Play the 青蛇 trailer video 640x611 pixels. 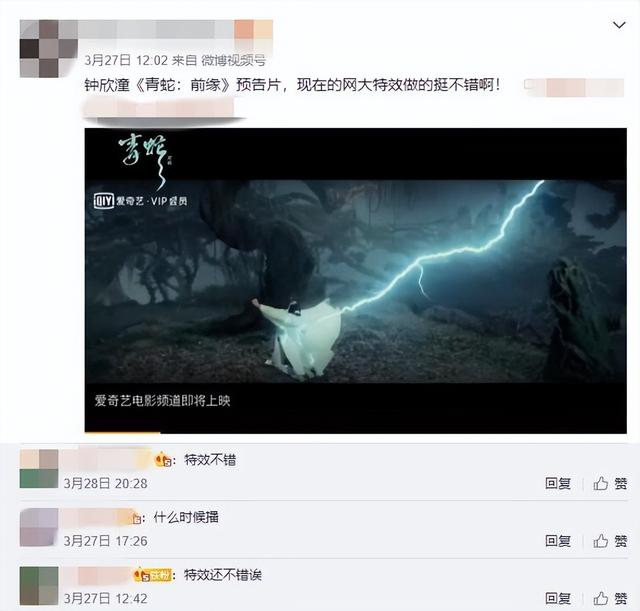coord(356,281)
